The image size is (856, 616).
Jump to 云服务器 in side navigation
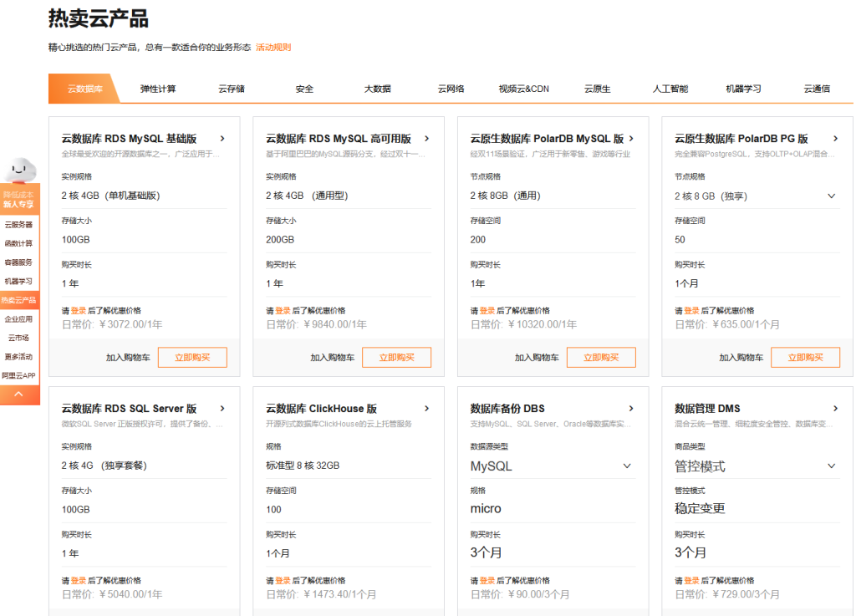[x=18, y=224]
